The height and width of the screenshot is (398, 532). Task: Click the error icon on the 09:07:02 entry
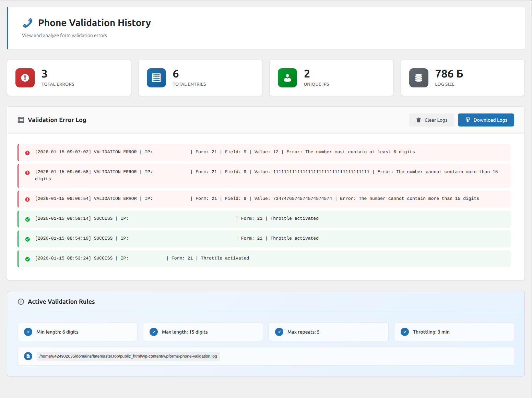[x=27, y=153]
